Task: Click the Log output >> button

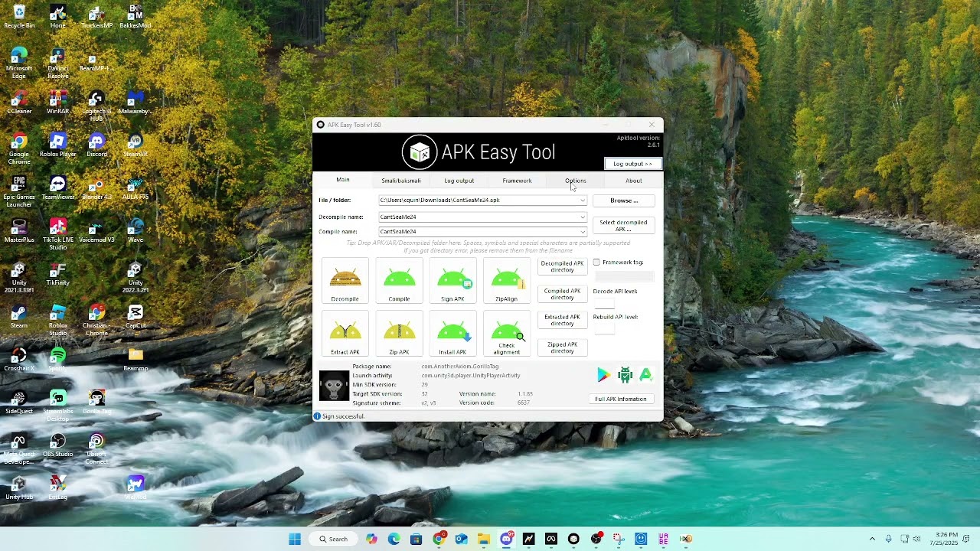Action: tap(632, 164)
